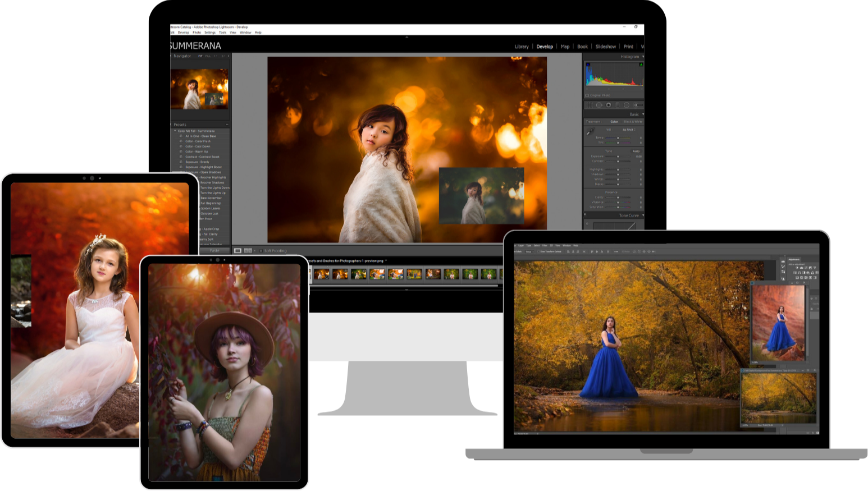Apply the Color - Warm Up preset
The image size is (868, 491).
197,152
